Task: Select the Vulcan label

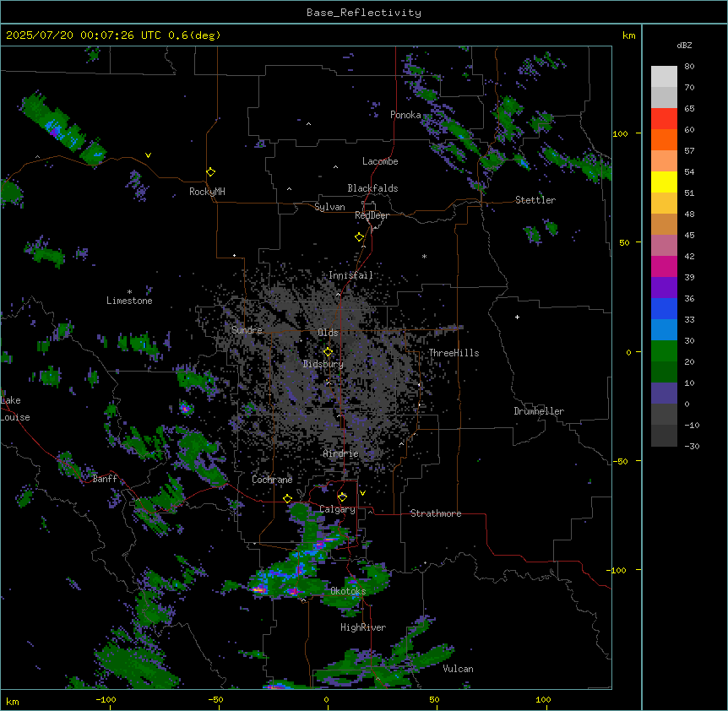Action: pos(459,669)
